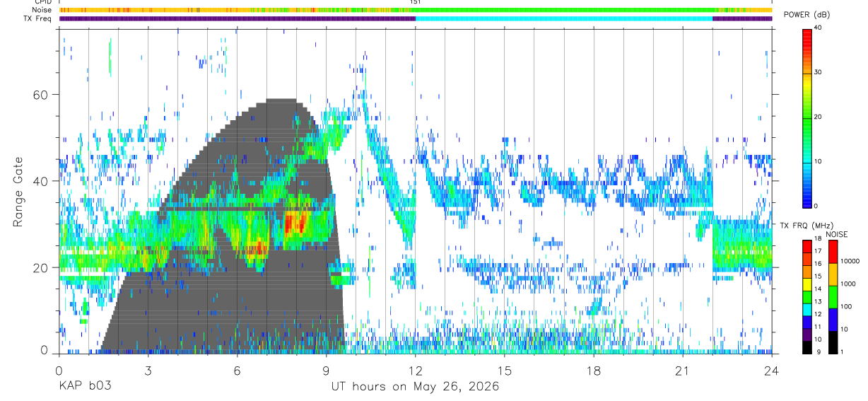Click the "TX Freq" strip label at top left
The width and height of the screenshot is (868, 401).
pos(39,18)
